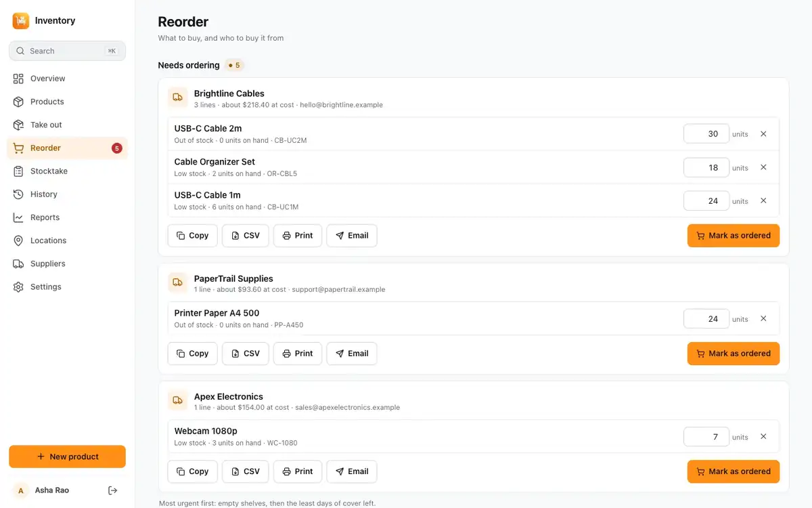This screenshot has width=812, height=508.
Task: Click the sign-out icon beside Asha Rao
Action: (113, 490)
